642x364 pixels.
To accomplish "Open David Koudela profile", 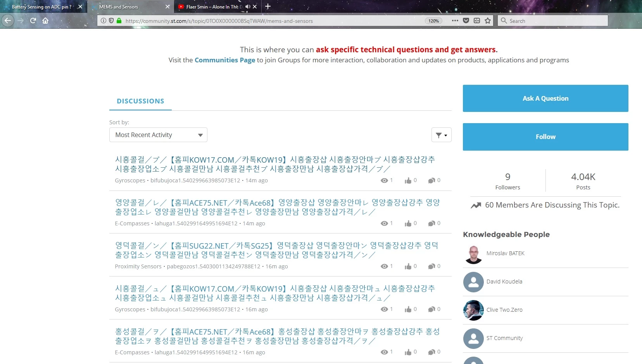I will 504,282.
